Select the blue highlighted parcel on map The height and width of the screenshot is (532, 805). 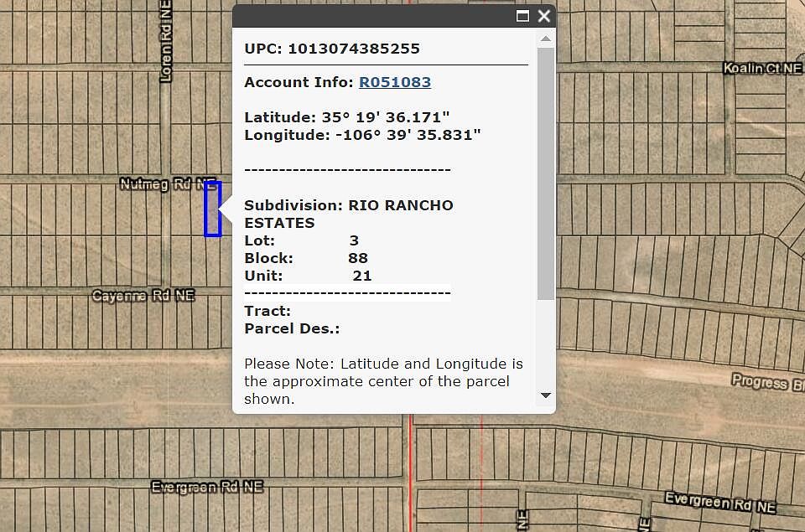click(213, 209)
